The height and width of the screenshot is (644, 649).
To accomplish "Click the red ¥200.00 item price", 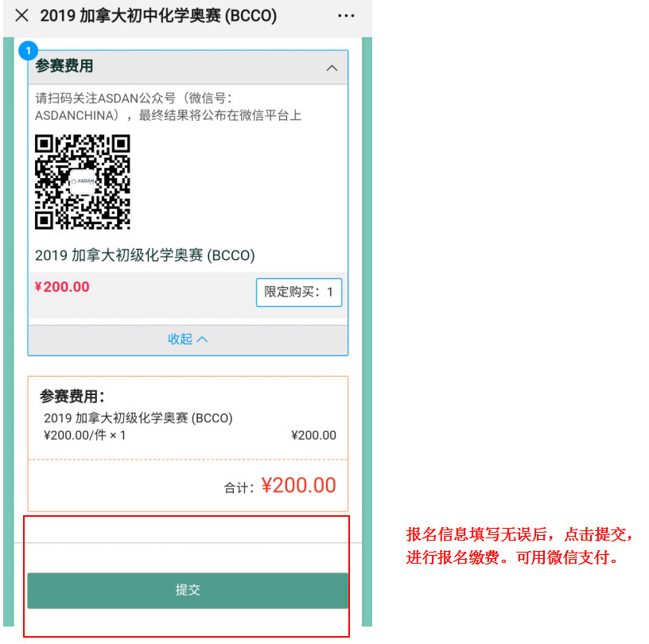I will (62, 287).
